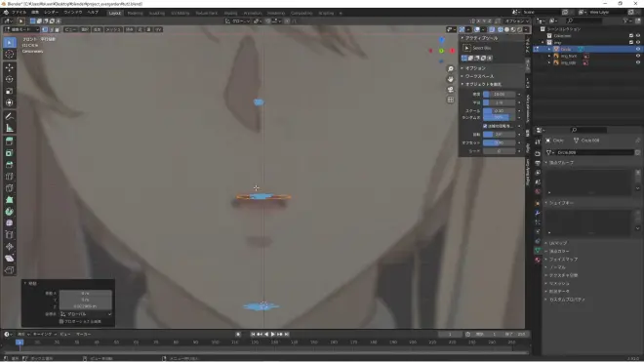The image size is (644, 362).
Task: Click the red X axis gizmo ball
Action: point(452,51)
